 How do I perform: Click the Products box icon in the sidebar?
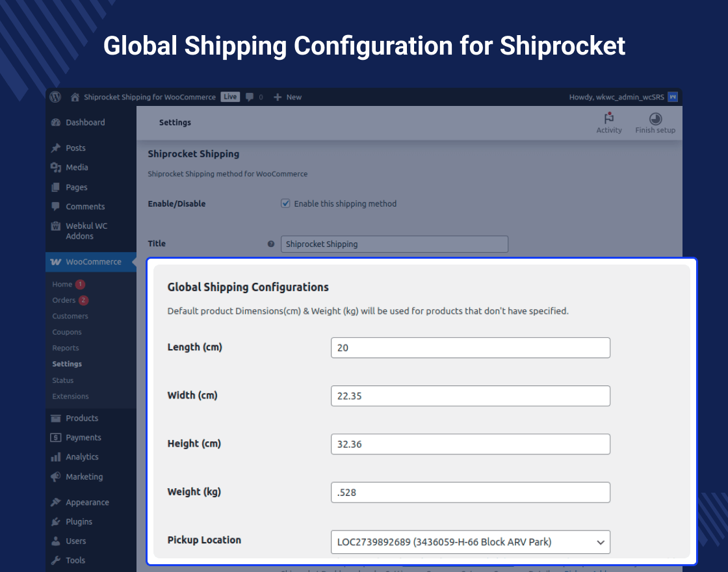[57, 418]
